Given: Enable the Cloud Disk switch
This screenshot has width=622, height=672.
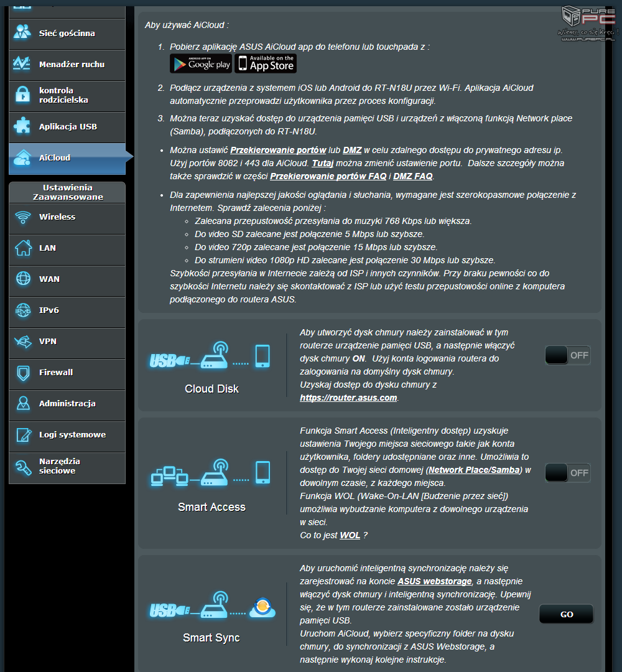Looking at the screenshot, I should coord(567,355).
